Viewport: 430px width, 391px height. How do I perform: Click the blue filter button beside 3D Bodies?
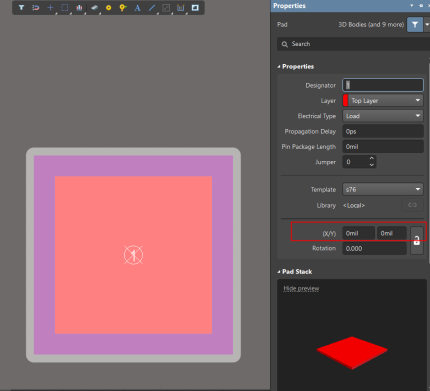pos(415,25)
